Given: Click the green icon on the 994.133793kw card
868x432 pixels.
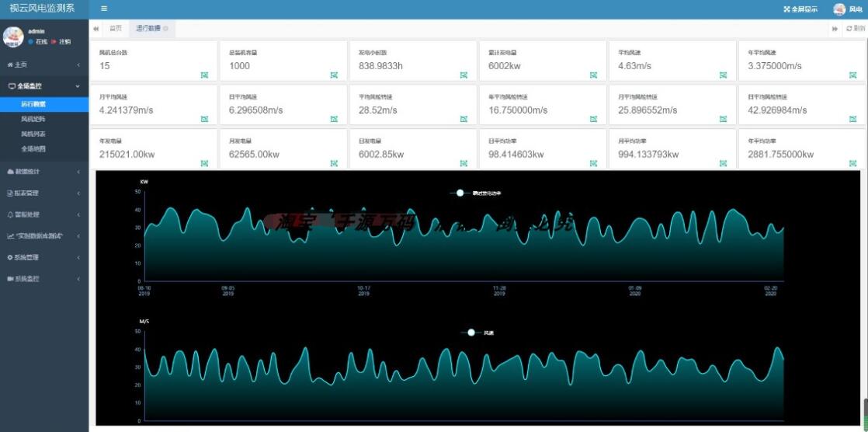Looking at the screenshot, I should pyautogui.click(x=723, y=163).
